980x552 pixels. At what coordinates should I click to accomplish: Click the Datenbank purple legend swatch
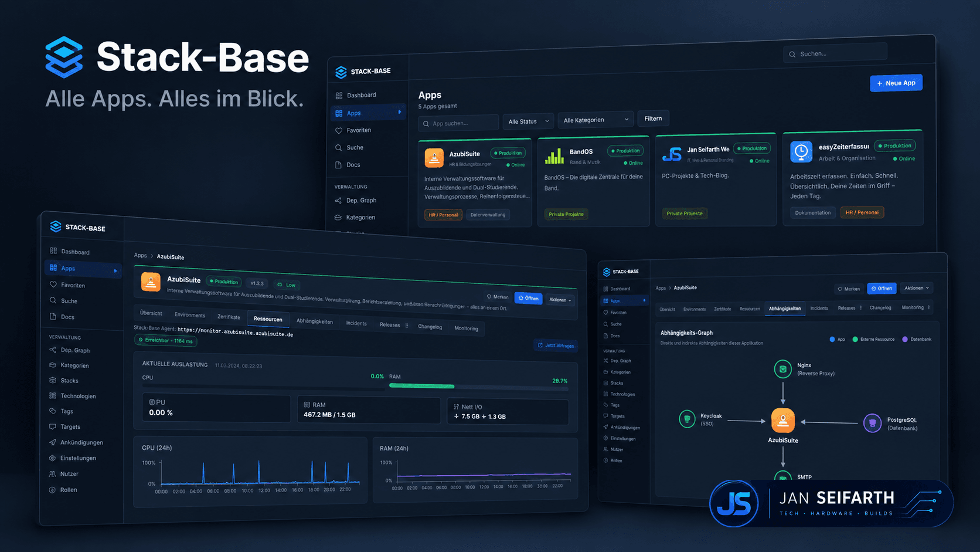coord(905,339)
